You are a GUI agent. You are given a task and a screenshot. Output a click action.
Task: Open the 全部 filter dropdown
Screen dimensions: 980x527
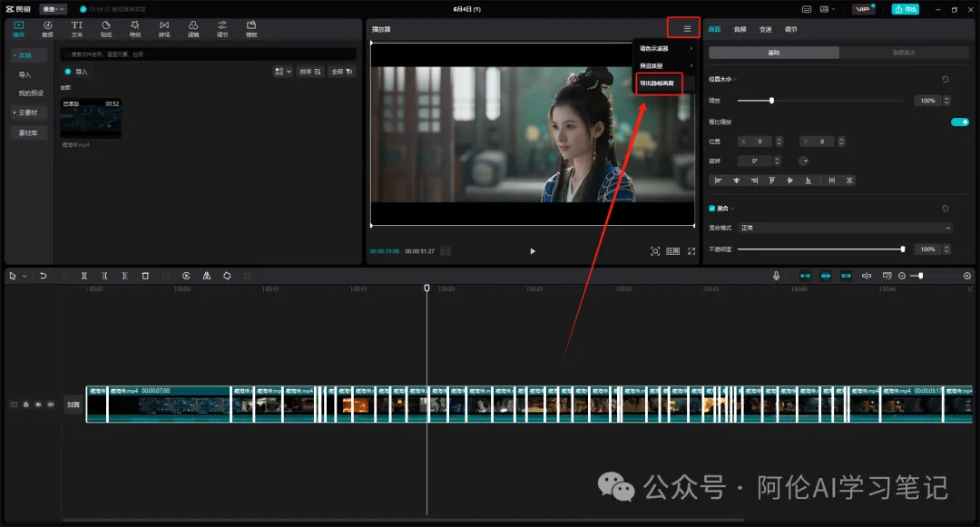[342, 72]
